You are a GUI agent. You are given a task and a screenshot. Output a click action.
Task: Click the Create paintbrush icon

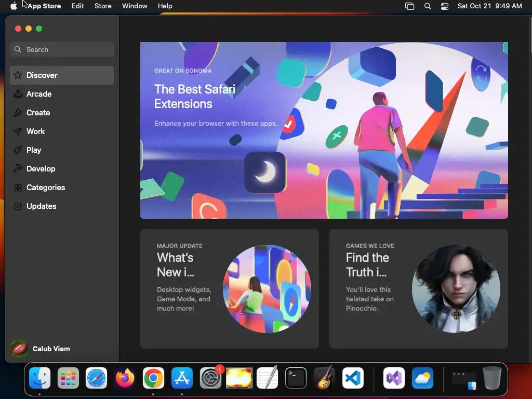pos(18,113)
